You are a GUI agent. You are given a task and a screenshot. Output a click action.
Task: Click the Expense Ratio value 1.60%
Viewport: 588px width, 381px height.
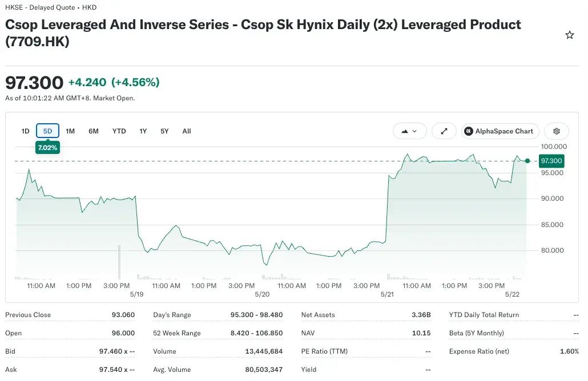coord(569,351)
